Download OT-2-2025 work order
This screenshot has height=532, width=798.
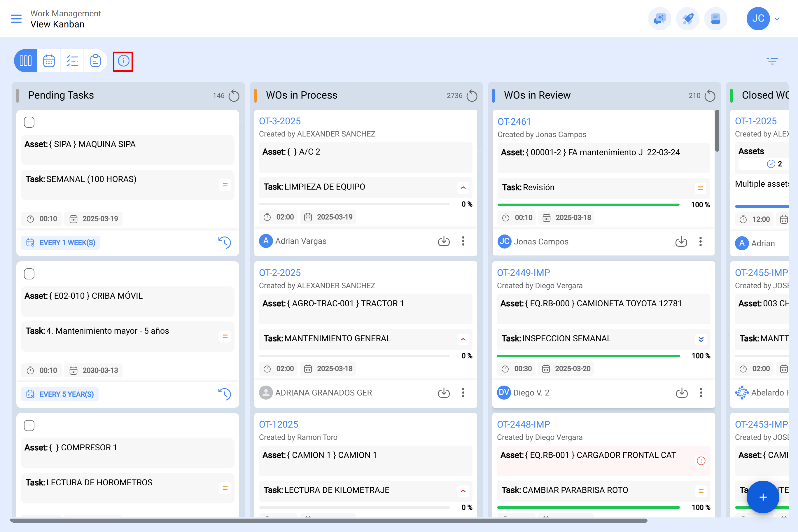coord(444,393)
